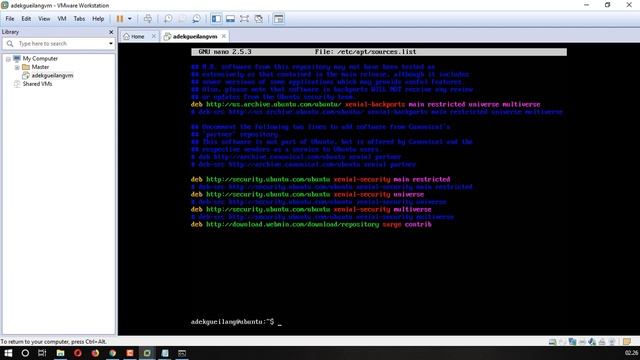Viewport: 640px width, 360px height.
Task: Click the USB controller status bar icon
Action: pos(582,342)
